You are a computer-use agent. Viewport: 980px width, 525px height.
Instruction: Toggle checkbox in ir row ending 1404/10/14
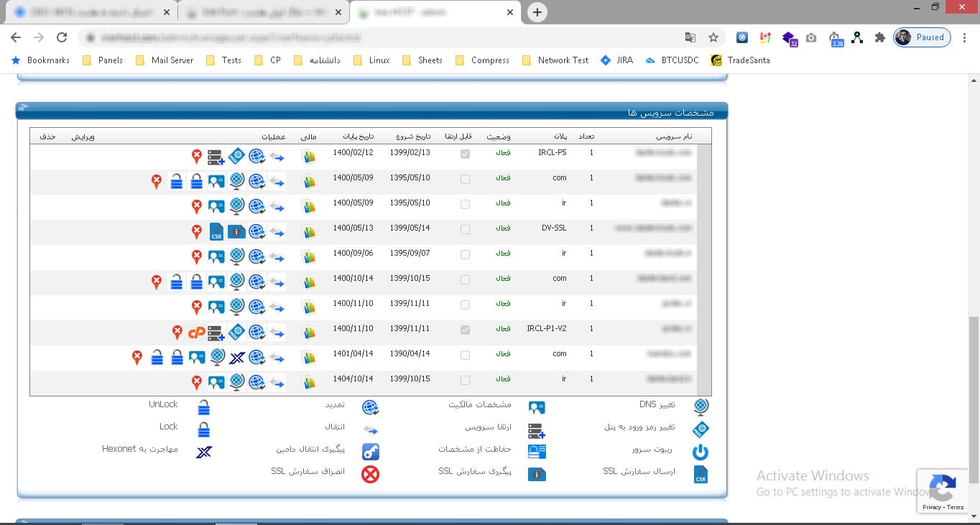[x=465, y=380]
